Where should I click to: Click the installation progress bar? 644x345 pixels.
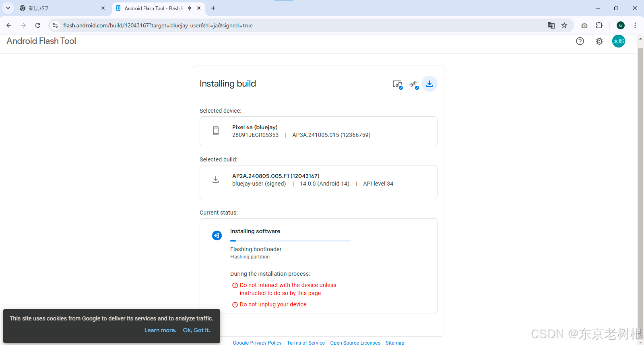(291, 241)
